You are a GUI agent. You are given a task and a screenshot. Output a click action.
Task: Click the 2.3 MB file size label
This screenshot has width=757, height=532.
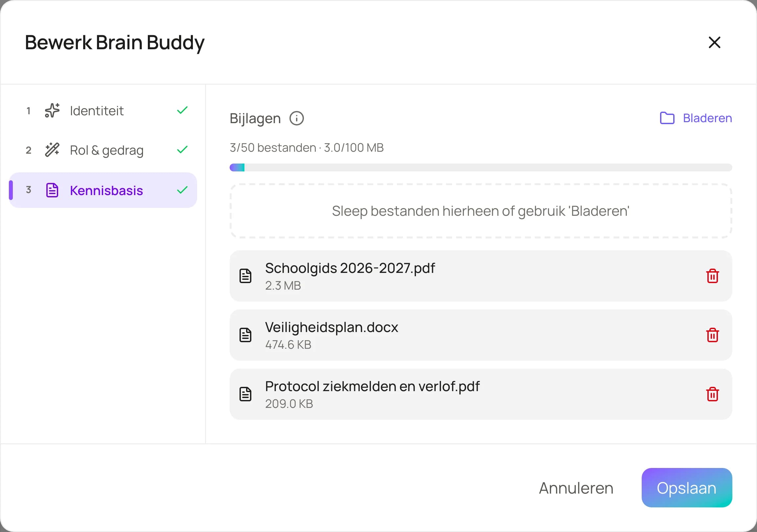(x=283, y=285)
